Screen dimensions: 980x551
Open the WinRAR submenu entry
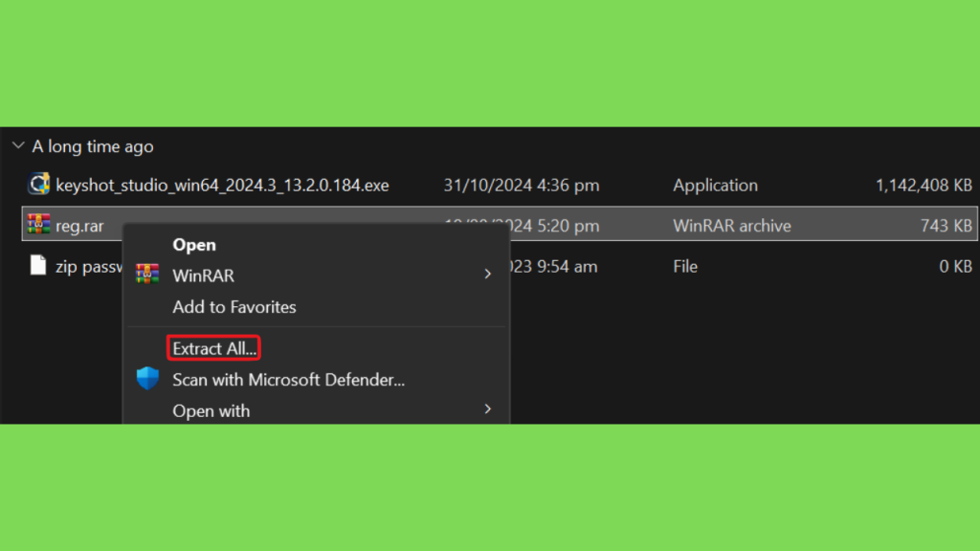[x=316, y=275]
